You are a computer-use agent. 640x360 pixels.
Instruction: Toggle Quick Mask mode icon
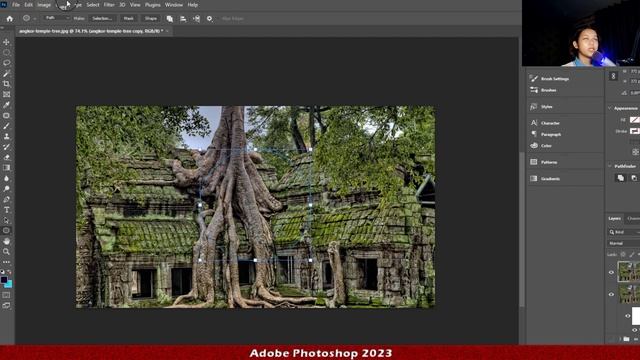click(6, 295)
